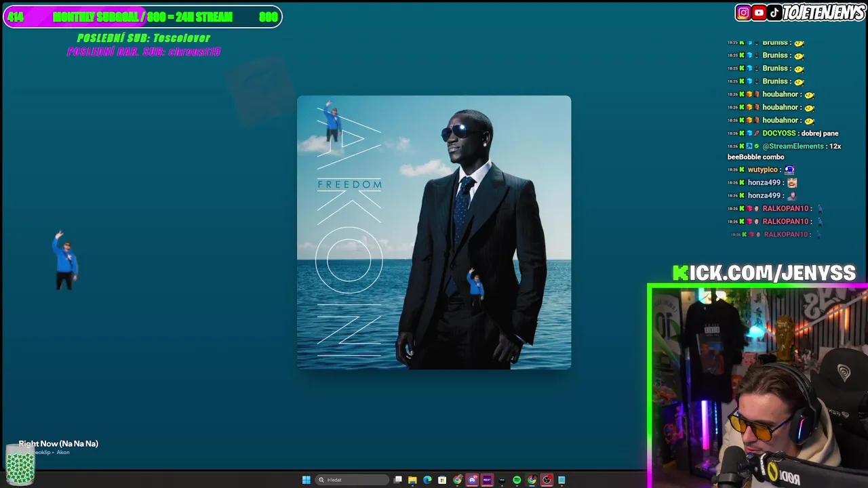Click the Hledat taskbar search box
The height and width of the screenshot is (488, 868).
point(352,480)
